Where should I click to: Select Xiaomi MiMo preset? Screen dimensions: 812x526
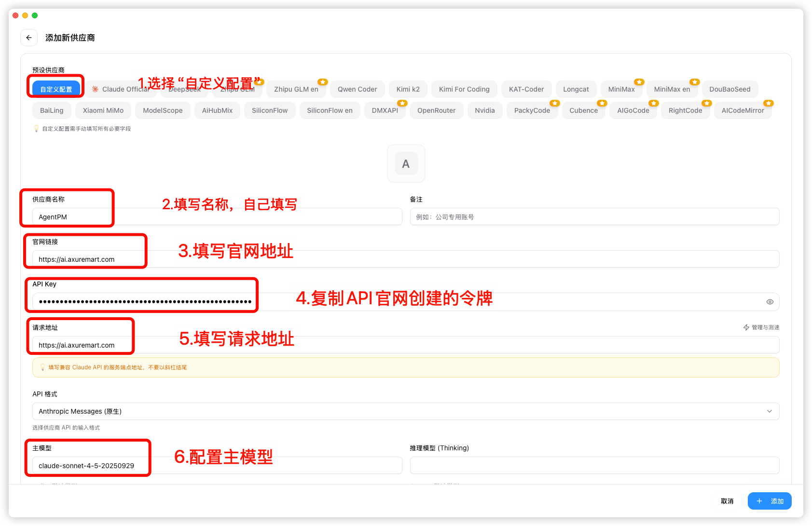coord(103,110)
